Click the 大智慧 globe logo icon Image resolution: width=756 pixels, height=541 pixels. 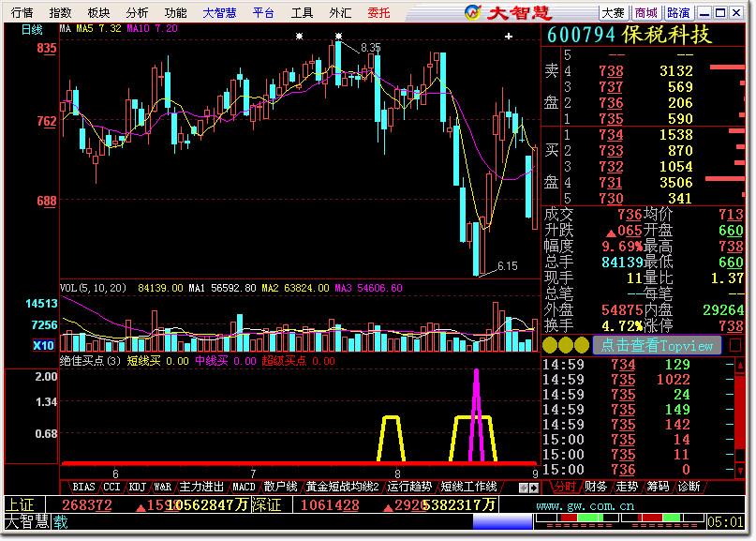[472, 12]
